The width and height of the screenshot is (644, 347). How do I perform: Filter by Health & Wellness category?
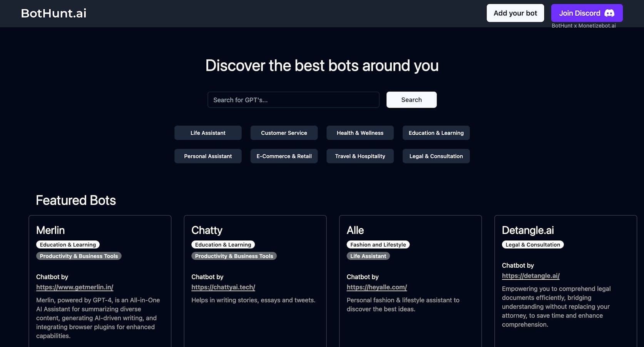pyautogui.click(x=360, y=133)
